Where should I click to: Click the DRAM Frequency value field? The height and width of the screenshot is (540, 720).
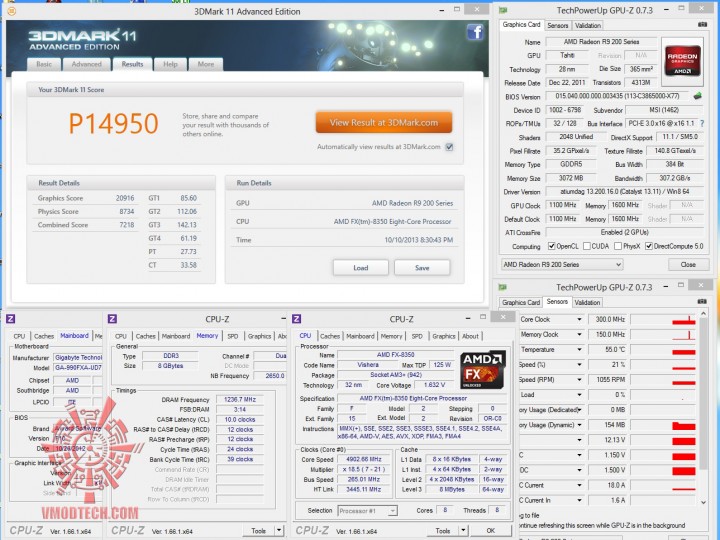tap(240, 399)
